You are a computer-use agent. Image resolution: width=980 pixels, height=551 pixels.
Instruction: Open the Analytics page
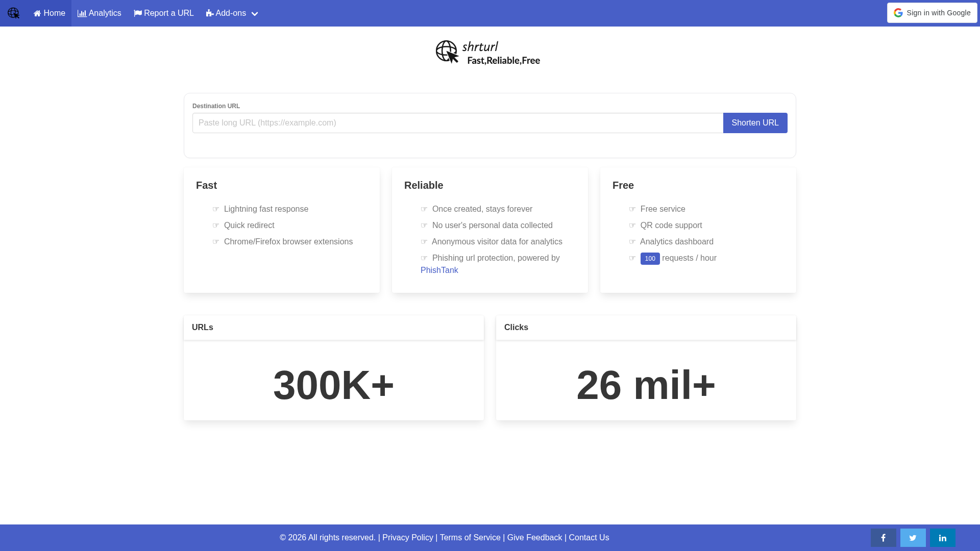point(100,13)
